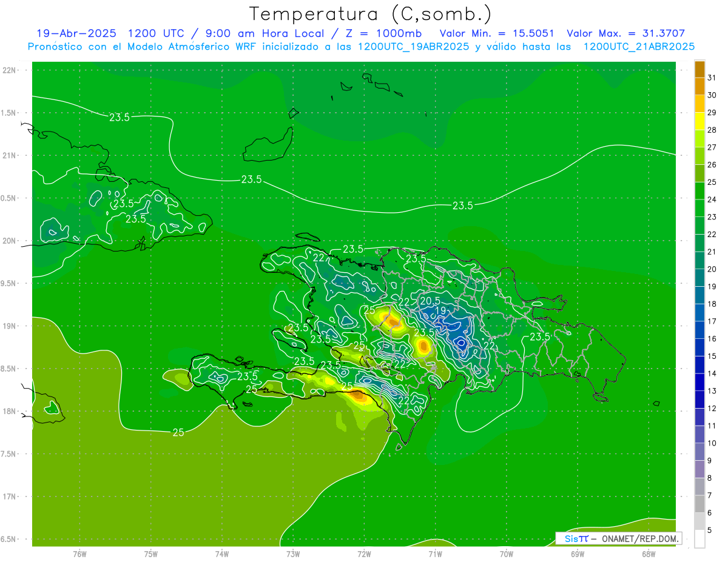This screenshot has width=728, height=562.
Task: Click the '68W' longitude axis label
Action: [649, 554]
